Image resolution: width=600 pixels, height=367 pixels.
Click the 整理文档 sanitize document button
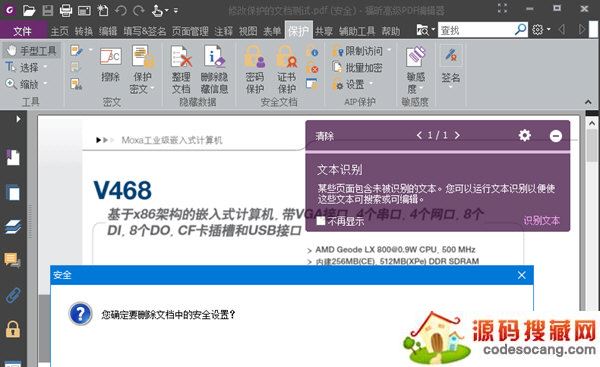(x=181, y=69)
